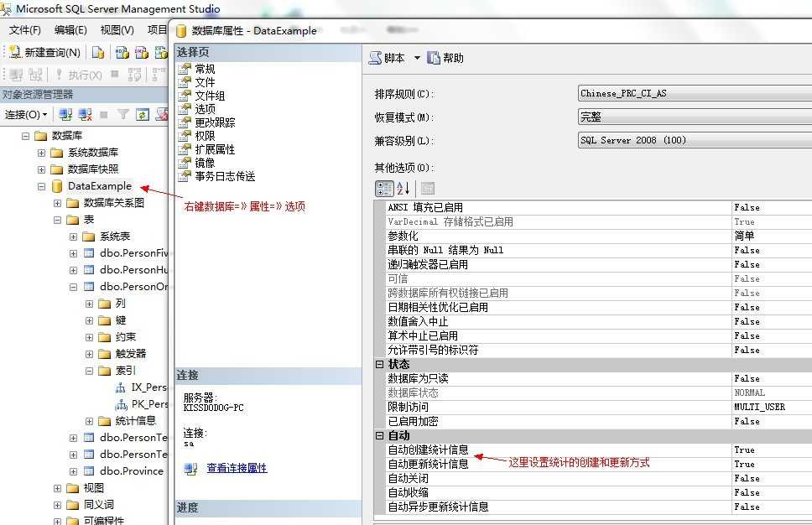Select the 同义词 folder
This screenshot has width=812, height=525.
[x=99, y=505]
